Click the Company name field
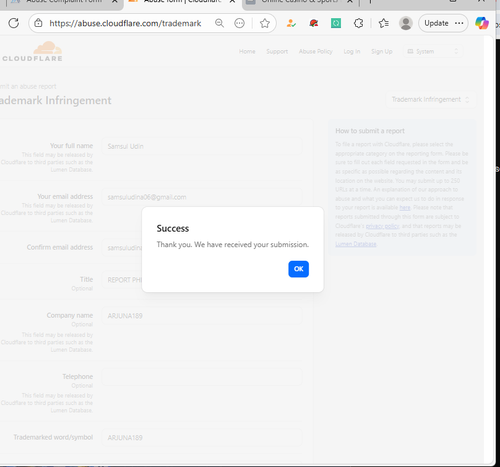500x467 pixels. [x=202, y=315]
